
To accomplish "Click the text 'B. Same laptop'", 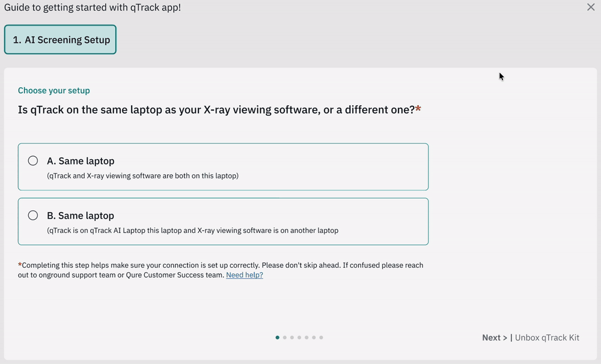I will tap(81, 216).
